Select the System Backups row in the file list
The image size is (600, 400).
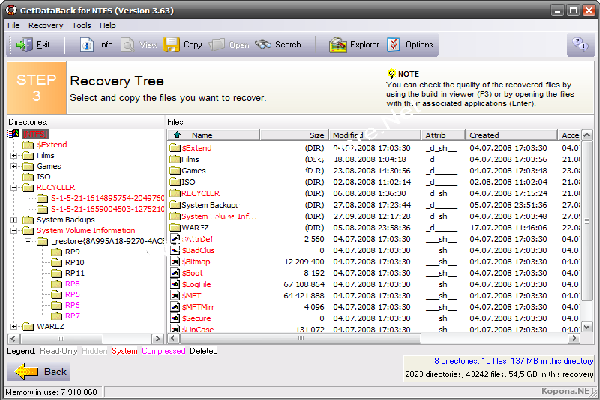374,205
